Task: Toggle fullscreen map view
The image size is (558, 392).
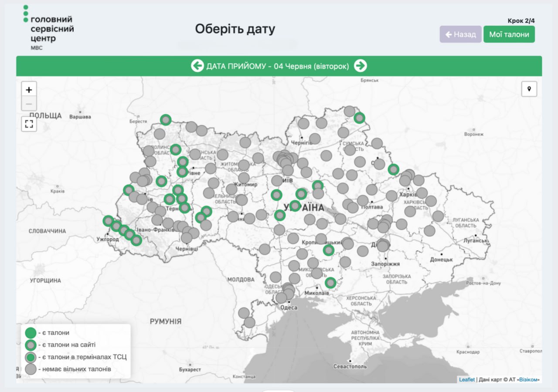Action: (x=29, y=124)
